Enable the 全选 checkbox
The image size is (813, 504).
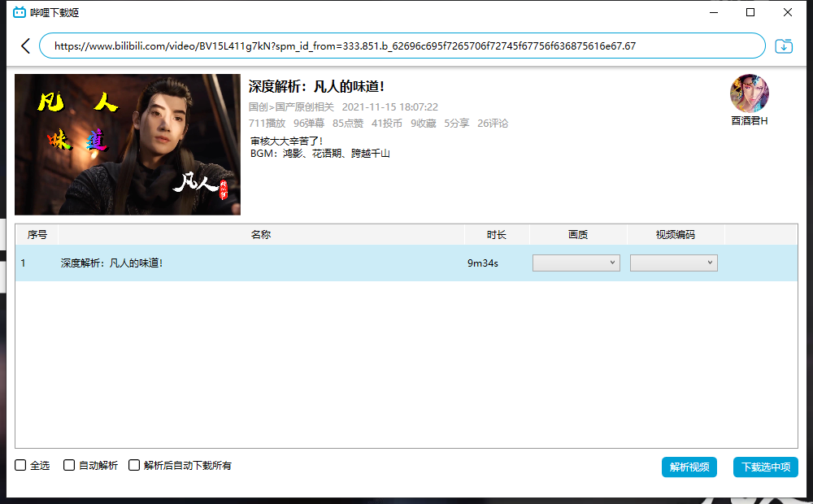(x=21, y=466)
